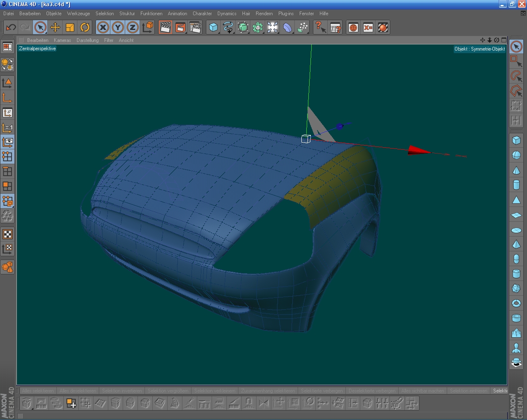Toggle the X axis lock
Image resolution: width=527 pixels, height=420 pixels.
103,28
